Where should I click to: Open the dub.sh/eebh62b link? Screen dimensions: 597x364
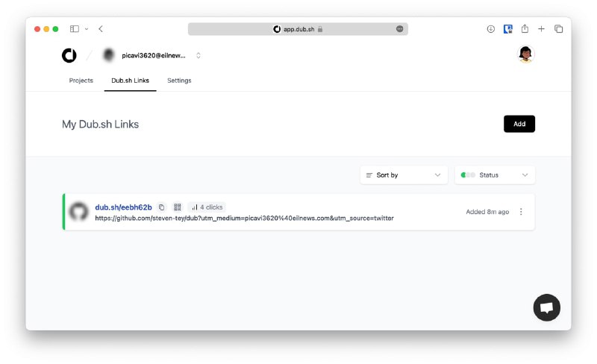click(x=123, y=207)
